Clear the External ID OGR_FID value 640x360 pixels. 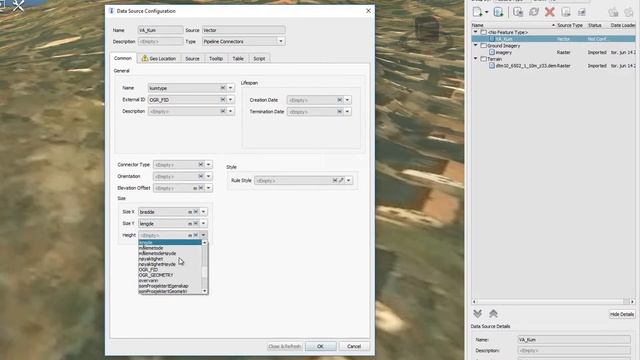222,100
